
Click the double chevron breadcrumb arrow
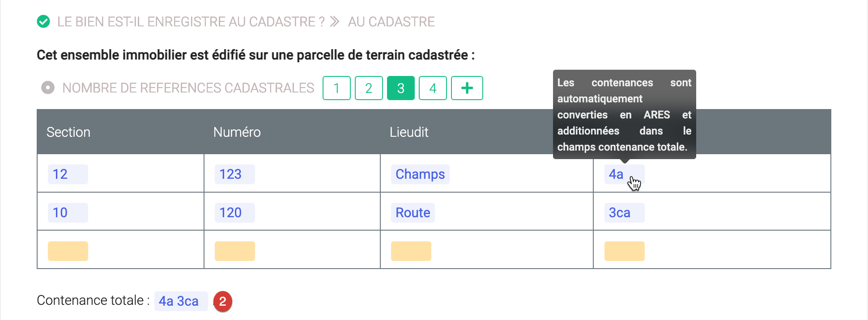click(x=335, y=21)
